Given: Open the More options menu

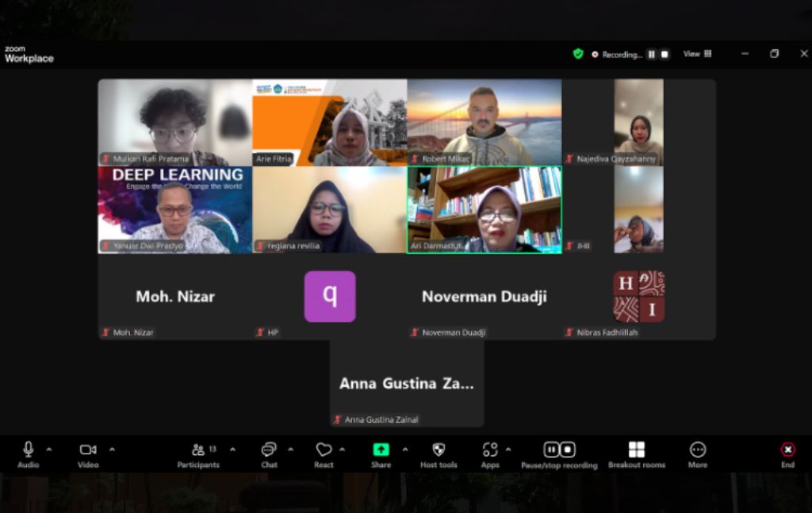Looking at the screenshot, I should pos(698,454).
